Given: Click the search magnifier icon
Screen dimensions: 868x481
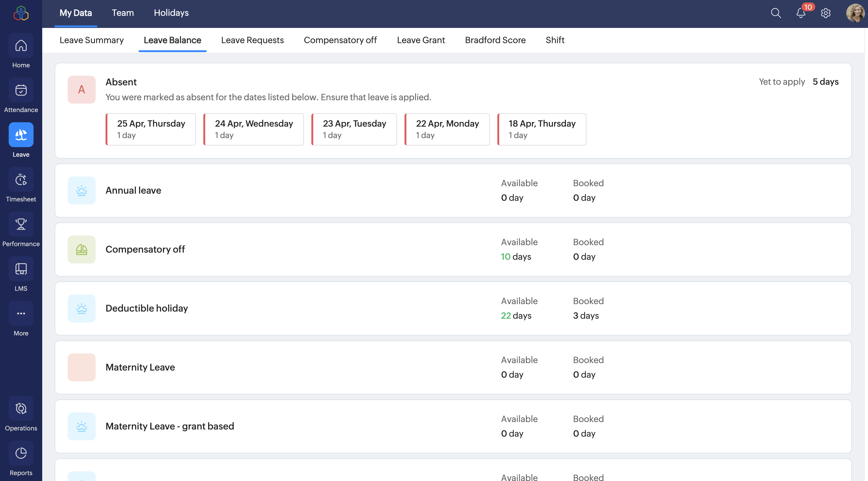Looking at the screenshot, I should [x=776, y=13].
